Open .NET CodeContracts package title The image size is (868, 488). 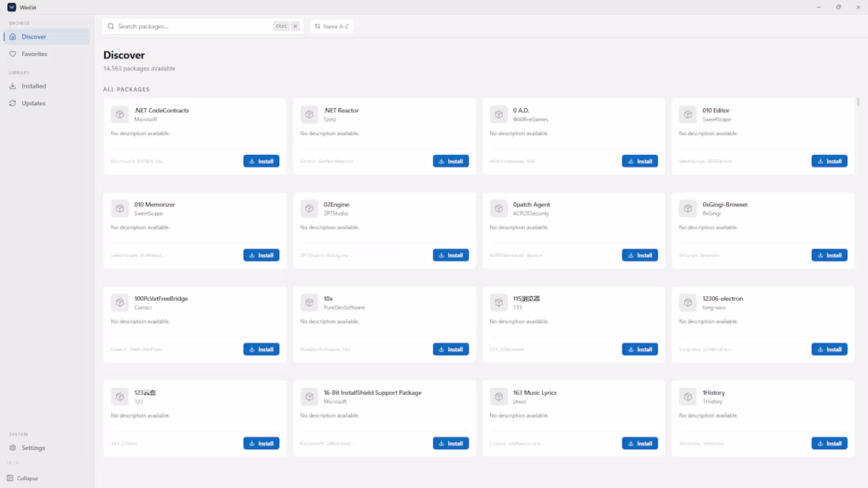(x=162, y=111)
